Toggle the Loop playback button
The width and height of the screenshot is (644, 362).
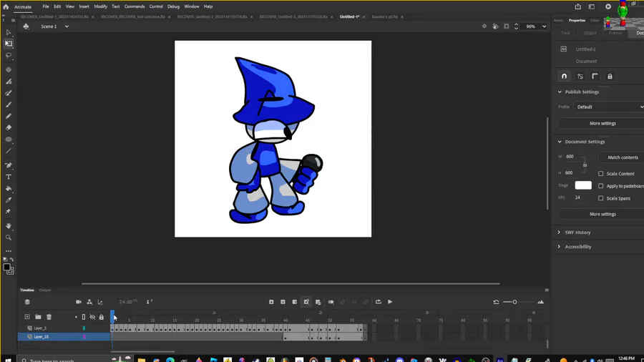click(x=379, y=302)
